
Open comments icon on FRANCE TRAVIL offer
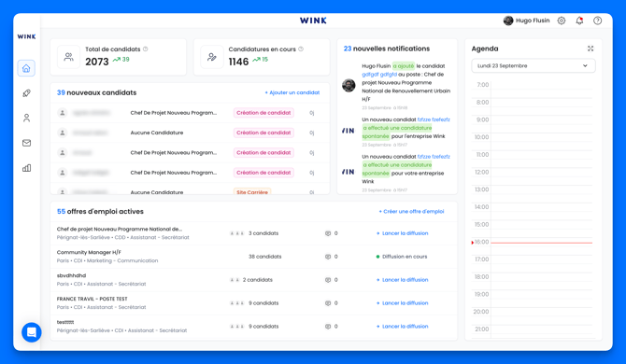point(328,303)
